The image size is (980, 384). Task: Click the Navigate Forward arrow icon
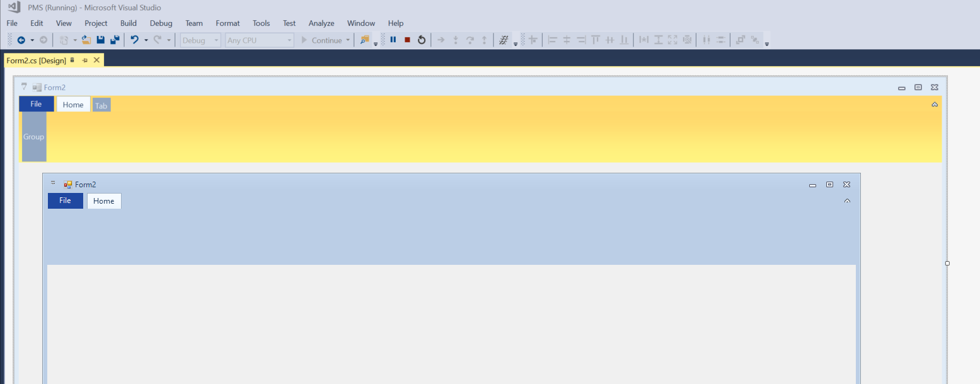[x=43, y=40]
